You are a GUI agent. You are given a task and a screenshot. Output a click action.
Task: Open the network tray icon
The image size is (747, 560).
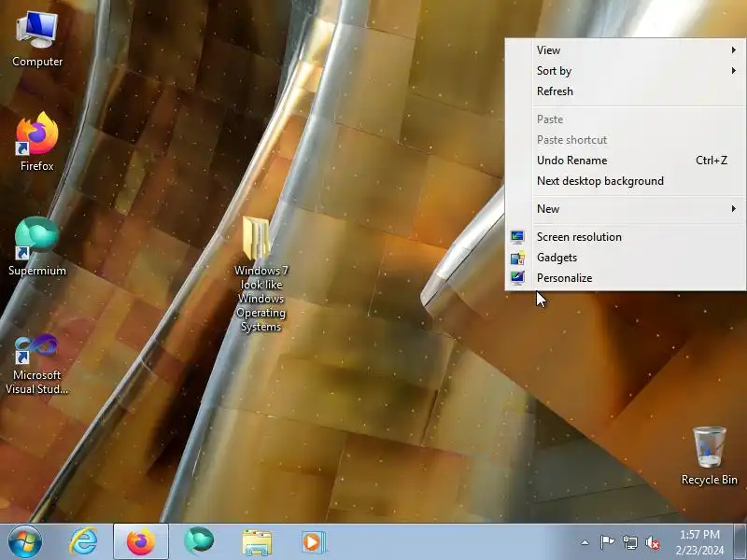pos(630,542)
